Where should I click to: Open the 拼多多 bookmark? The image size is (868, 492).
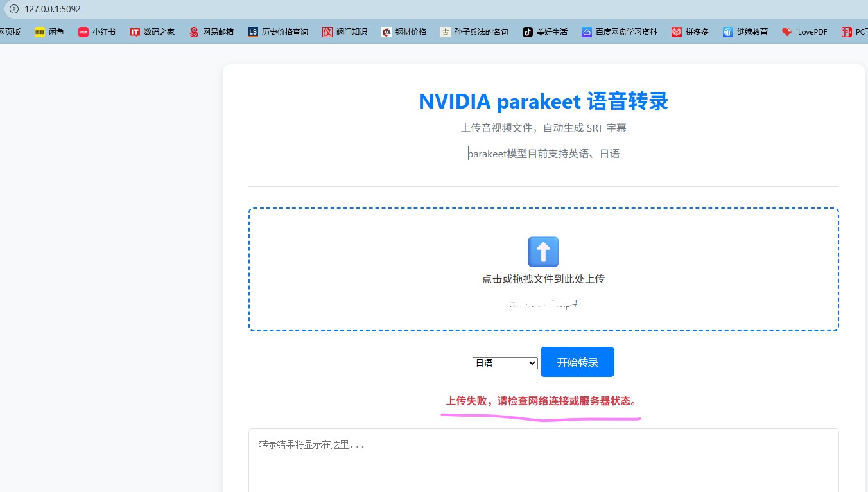pos(690,31)
